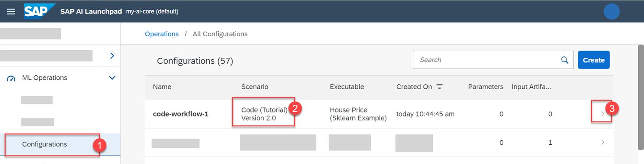Open the hamburger navigation menu
The width and height of the screenshot is (644, 164).
tap(11, 12)
